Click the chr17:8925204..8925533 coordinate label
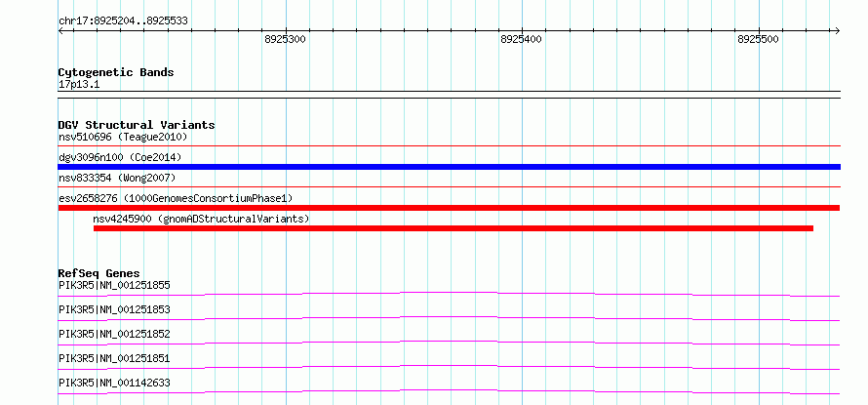This screenshot has height=405, width=868. [x=123, y=21]
